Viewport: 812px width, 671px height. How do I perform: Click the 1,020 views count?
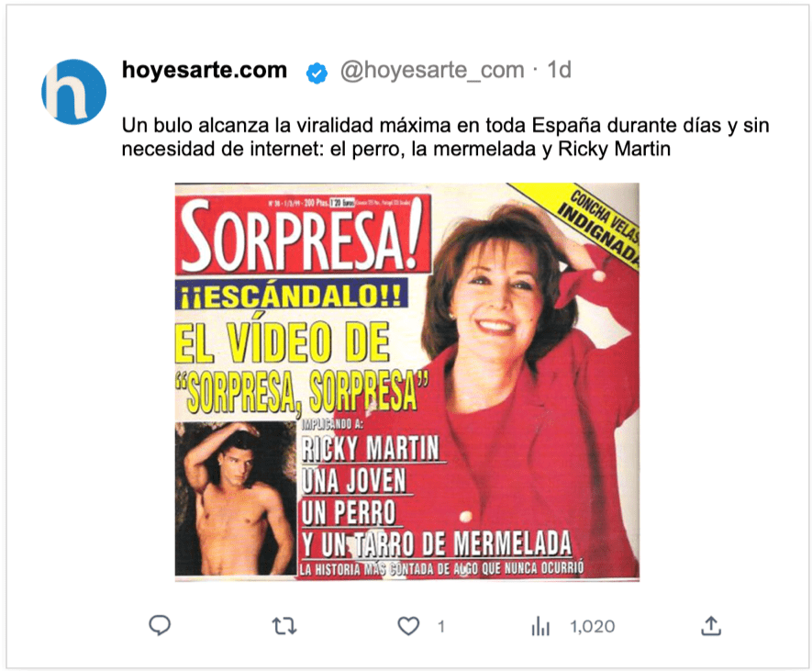pyautogui.click(x=593, y=626)
